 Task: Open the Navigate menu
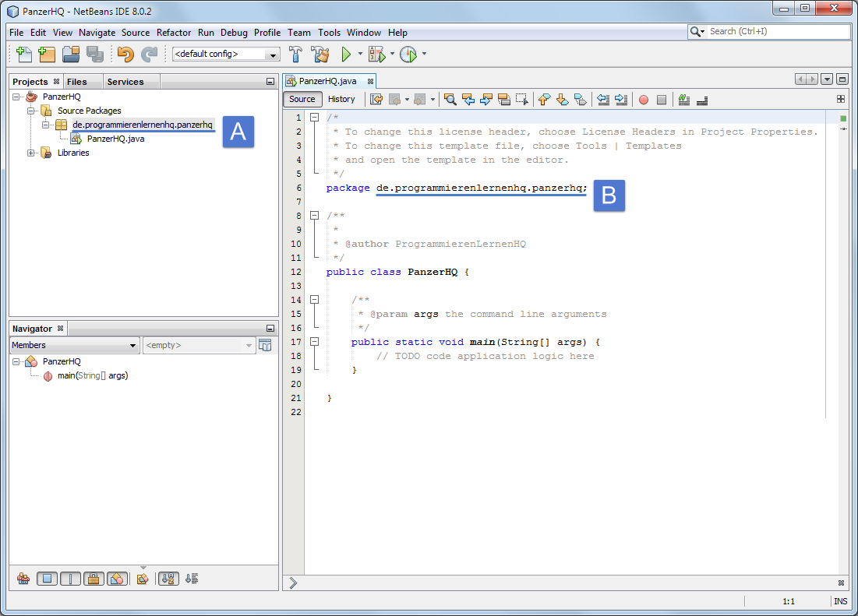click(97, 33)
